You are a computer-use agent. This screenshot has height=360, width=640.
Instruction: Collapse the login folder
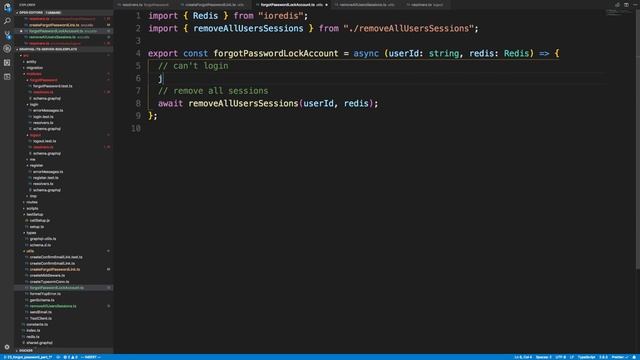pos(34,104)
